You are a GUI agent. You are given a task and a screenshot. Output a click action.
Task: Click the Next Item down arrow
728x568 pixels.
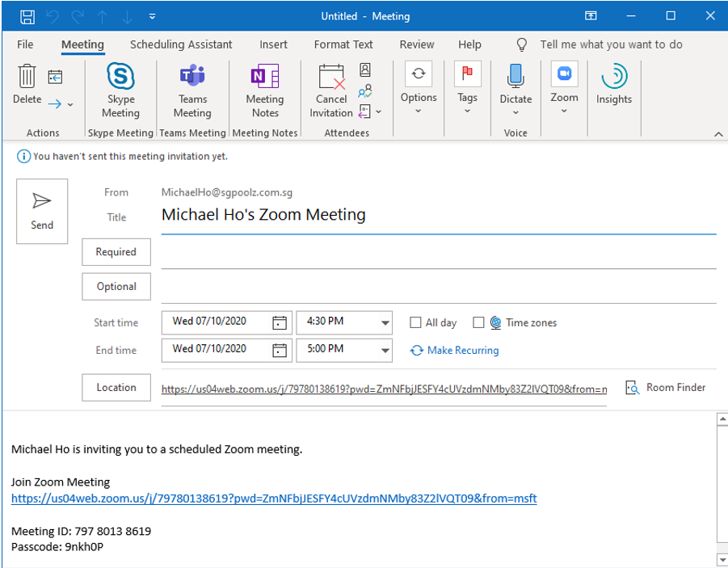[x=127, y=17]
